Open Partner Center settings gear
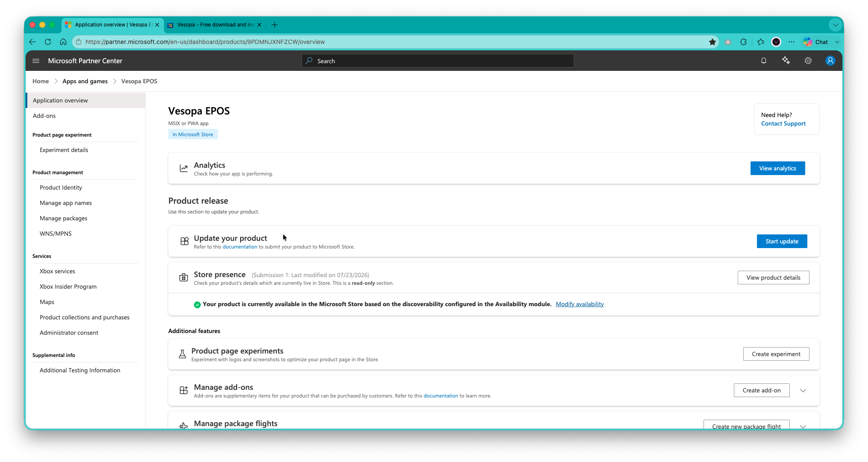The width and height of the screenshot is (868, 462). (808, 61)
